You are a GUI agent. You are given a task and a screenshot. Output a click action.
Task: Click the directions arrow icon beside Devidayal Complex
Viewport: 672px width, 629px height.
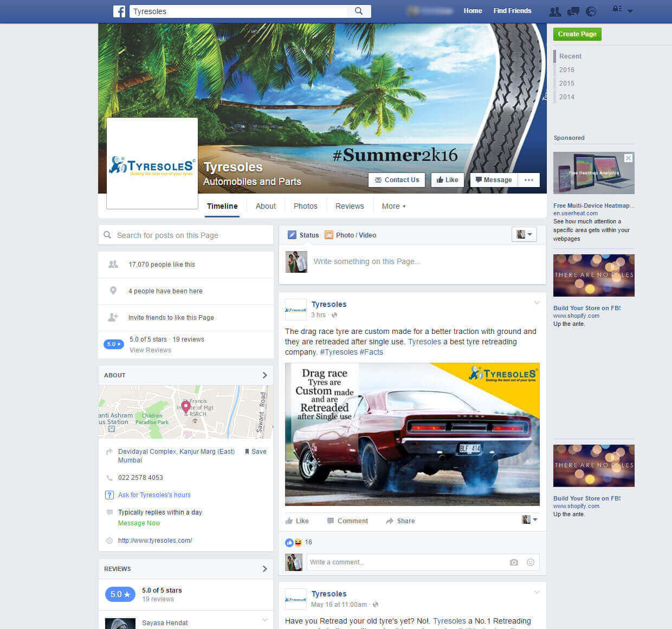coord(109,452)
